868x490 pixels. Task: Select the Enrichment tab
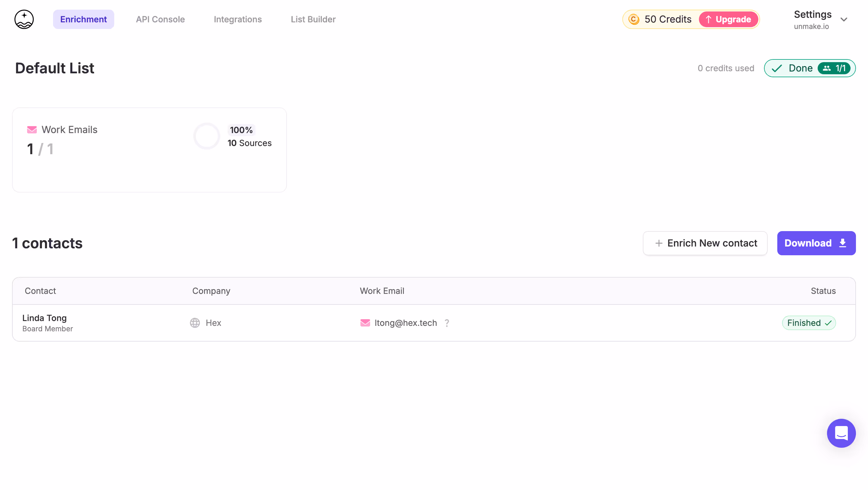click(83, 19)
